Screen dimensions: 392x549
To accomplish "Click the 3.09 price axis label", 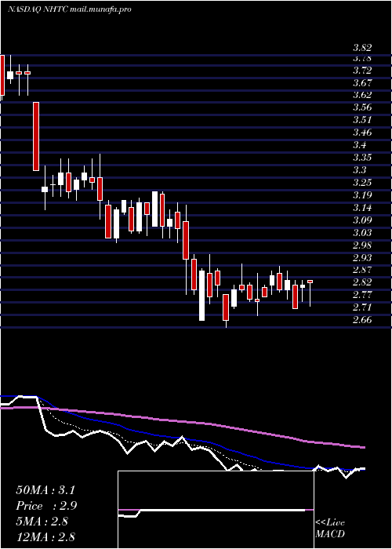I will click(362, 220).
